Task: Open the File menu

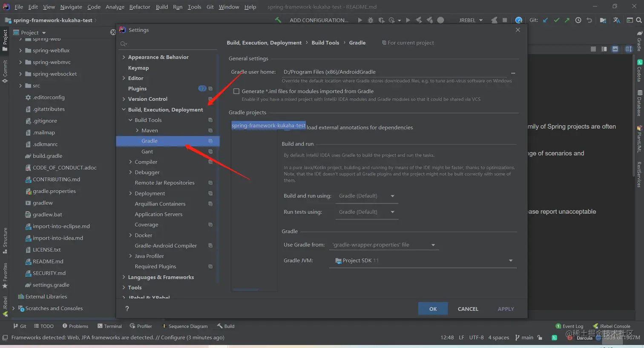Action: pyautogui.click(x=19, y=7)
